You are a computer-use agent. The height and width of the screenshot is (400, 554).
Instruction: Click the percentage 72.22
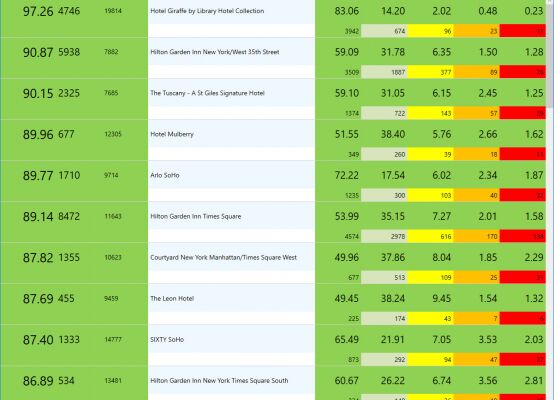point(347,175)
